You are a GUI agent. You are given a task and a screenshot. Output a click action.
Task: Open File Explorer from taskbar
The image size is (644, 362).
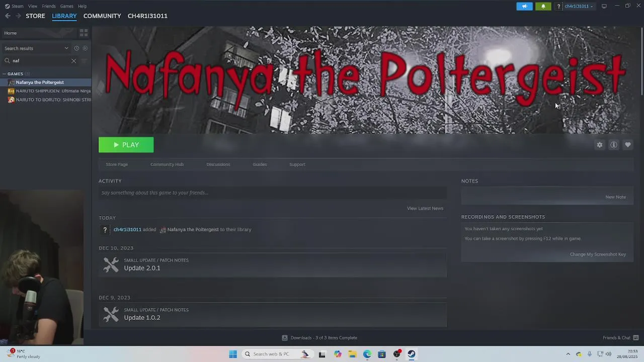click(x=352, y=354)
